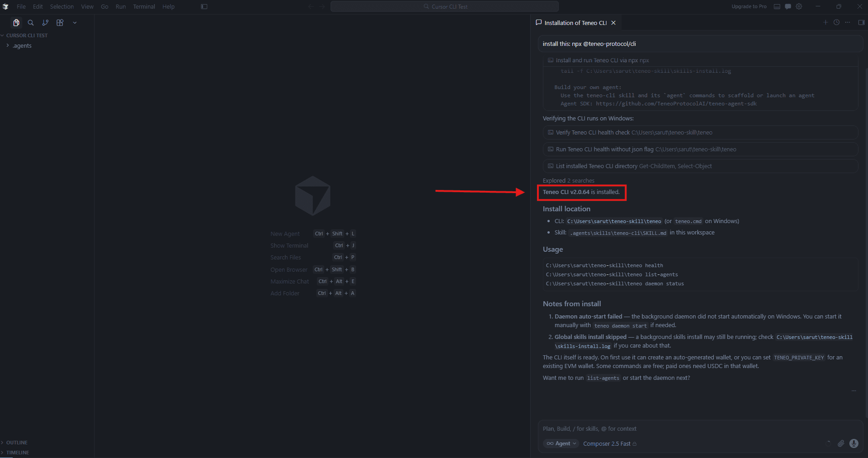Expand additional sidebar views chevron

pos(75,23)
